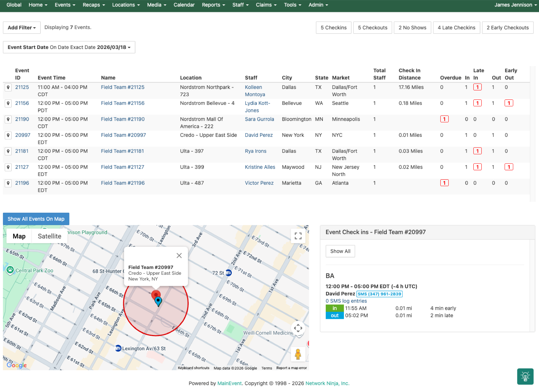Open staff link Kristine Alles
Screen dimensions: 539x392
pyautogui.click(x=260, y=167)
